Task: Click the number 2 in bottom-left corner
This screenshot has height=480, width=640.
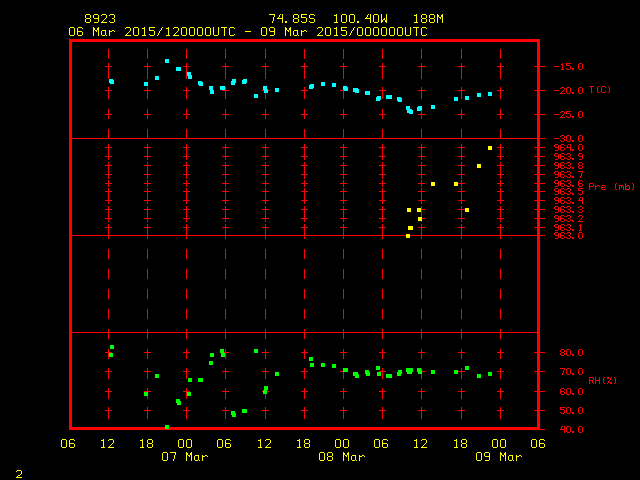Action: point(18,472)
